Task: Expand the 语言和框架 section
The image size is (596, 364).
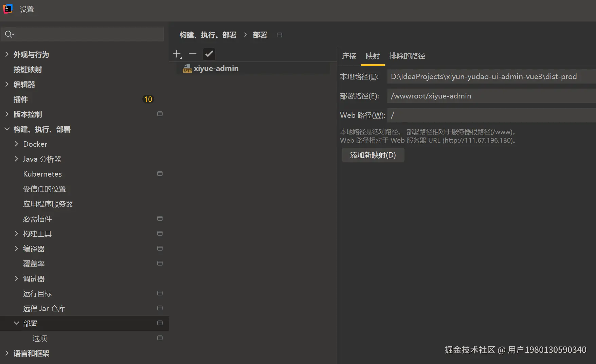Action: point(7,353)
